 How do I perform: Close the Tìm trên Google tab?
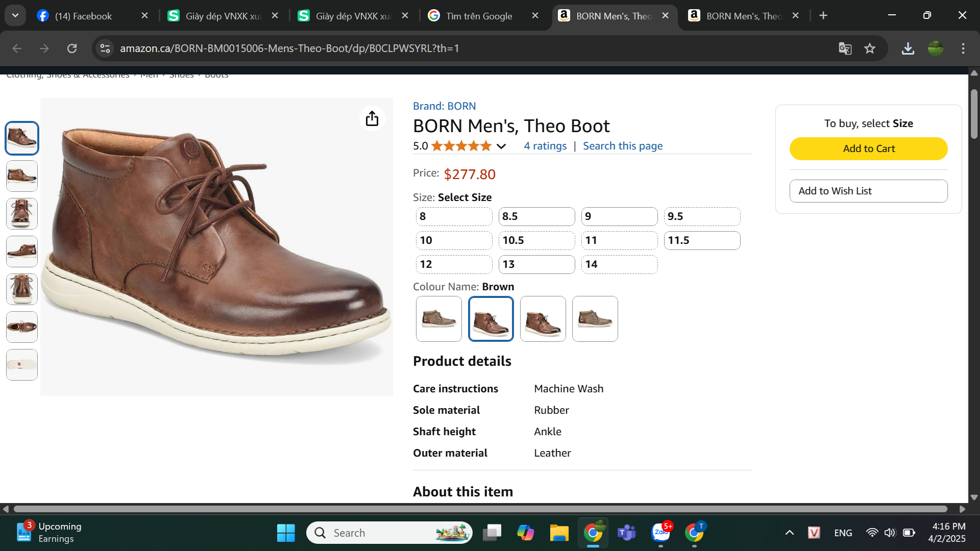(x=535, y=16)
